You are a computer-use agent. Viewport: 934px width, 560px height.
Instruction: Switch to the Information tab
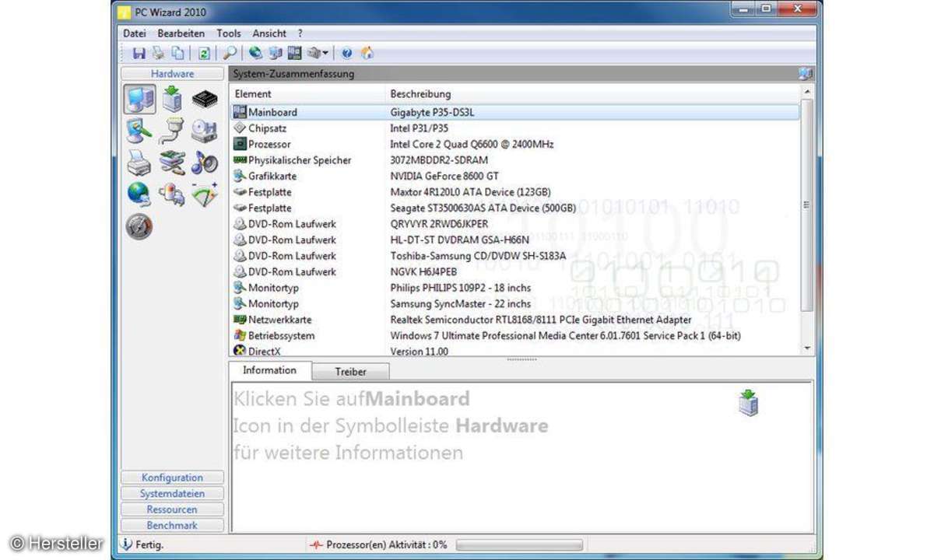coord(269,370)
